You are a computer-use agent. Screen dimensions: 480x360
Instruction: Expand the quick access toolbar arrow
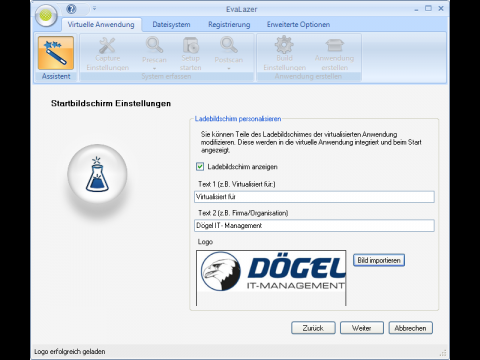pyautogui.click(x=94, y=8)
